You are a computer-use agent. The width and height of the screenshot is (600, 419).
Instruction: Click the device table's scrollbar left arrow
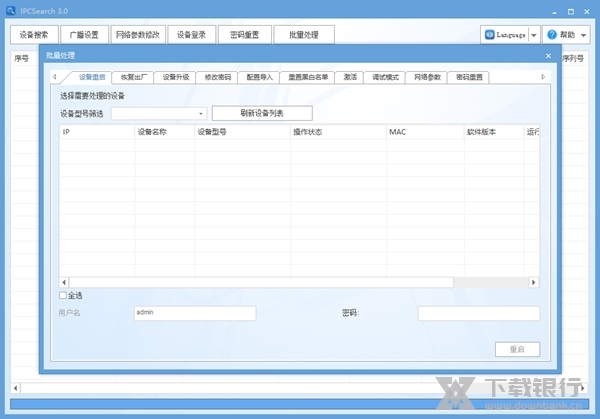click(64, 282)
